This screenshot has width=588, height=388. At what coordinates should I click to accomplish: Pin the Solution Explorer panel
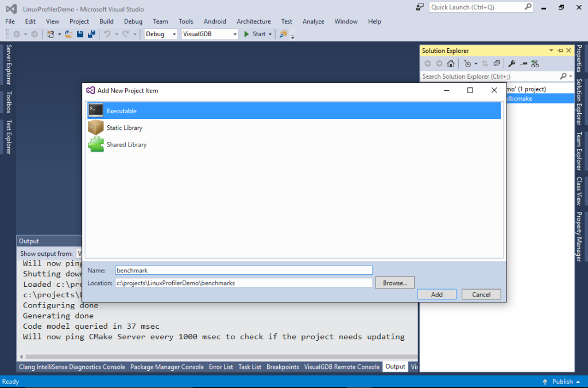tap(560, 50)
